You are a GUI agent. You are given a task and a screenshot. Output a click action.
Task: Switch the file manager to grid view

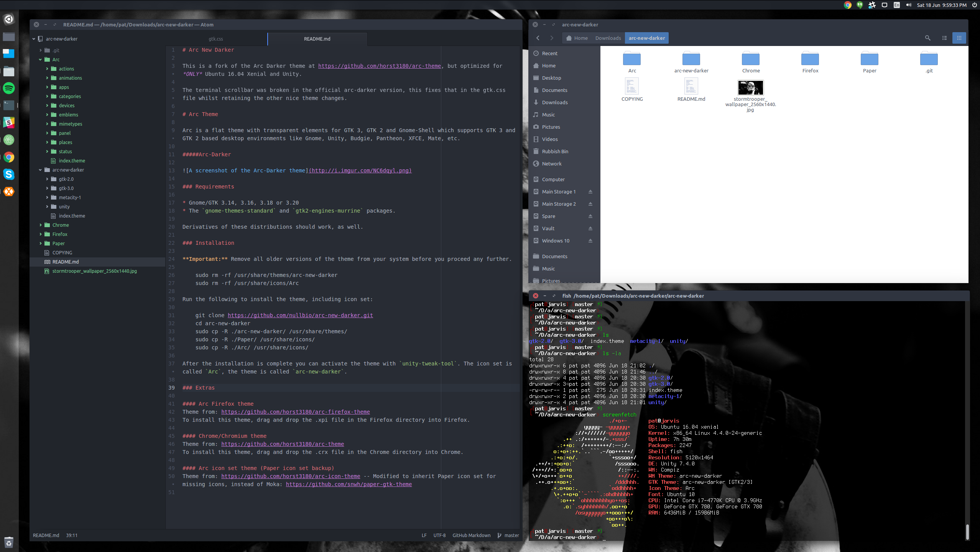tap(959, 38)
